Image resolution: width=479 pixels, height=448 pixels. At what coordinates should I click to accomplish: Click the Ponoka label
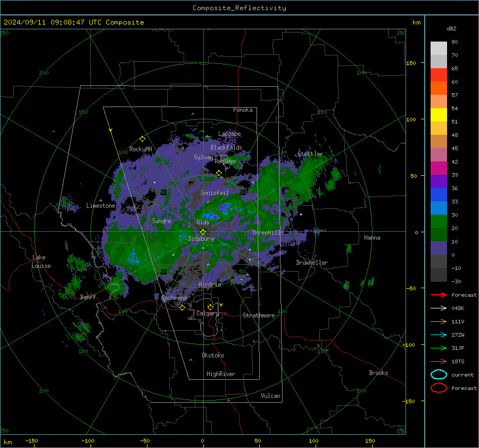point(243,110)
